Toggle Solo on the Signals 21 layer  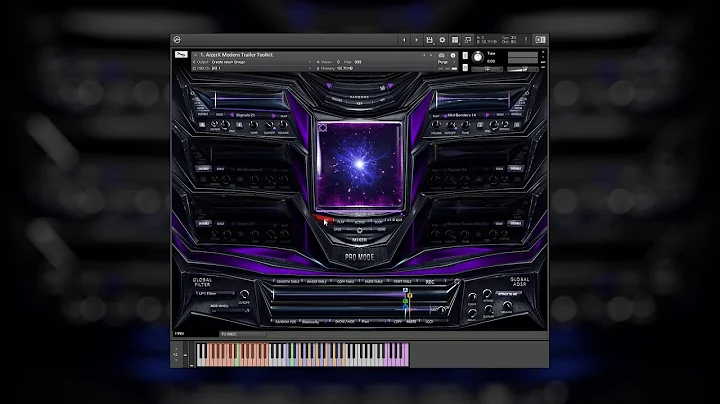[x=219, y=114]
